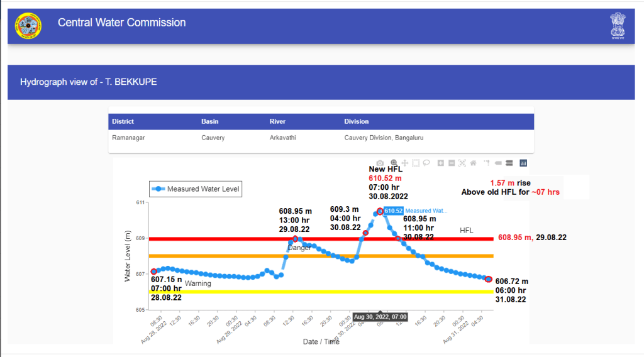Click the national emblem in header
The width and height of the screenshot is (644, 357).
coord(618,25)
